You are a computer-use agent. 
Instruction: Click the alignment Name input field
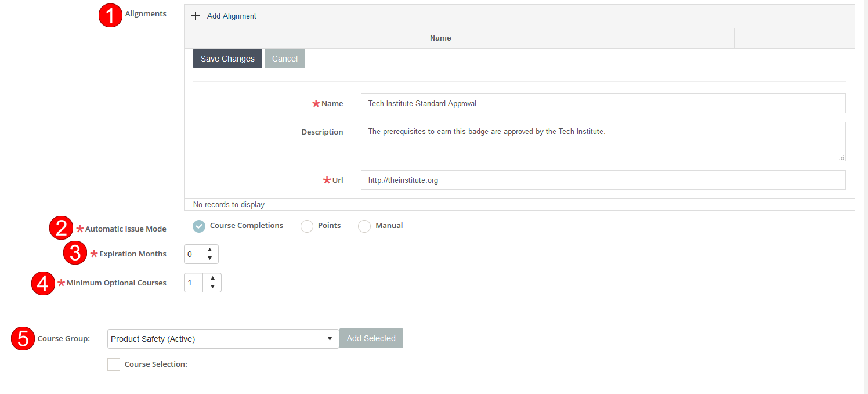click(602, 103)
